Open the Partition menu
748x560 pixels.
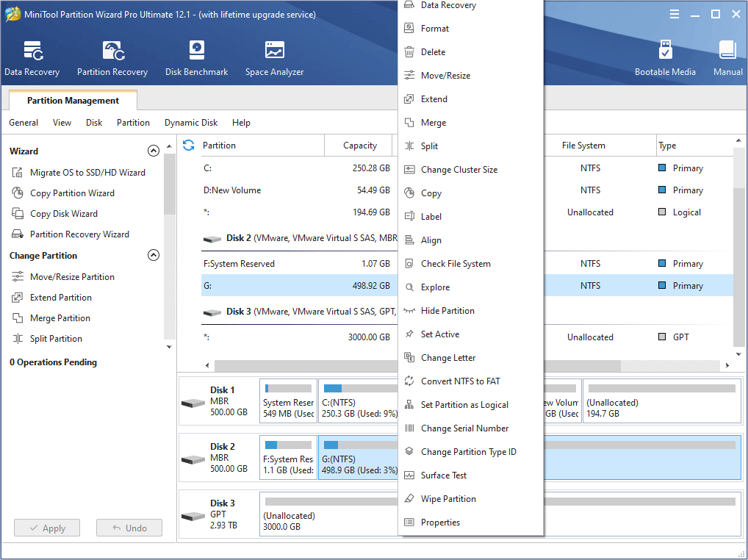(133, 123)
